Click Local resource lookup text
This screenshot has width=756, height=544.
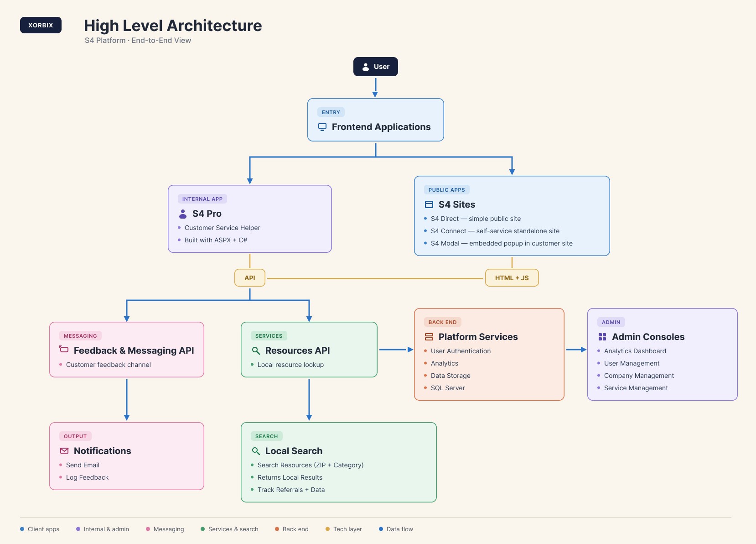[290, 365]
